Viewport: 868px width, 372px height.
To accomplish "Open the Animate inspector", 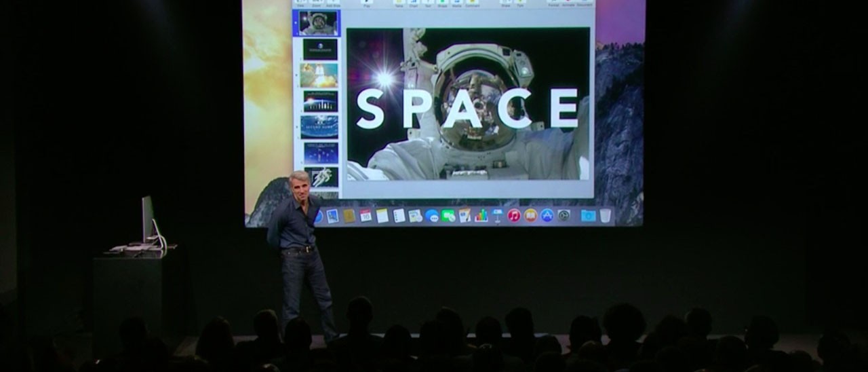I will tap(568, 3).
